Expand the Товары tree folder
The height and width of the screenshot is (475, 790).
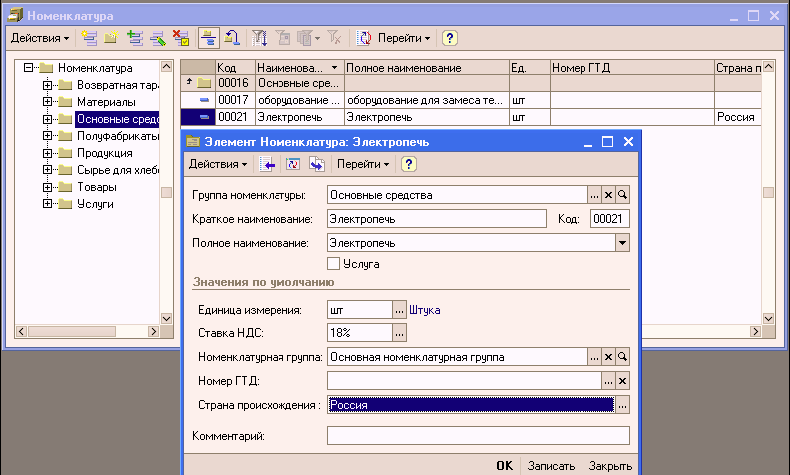click(47, 187)
